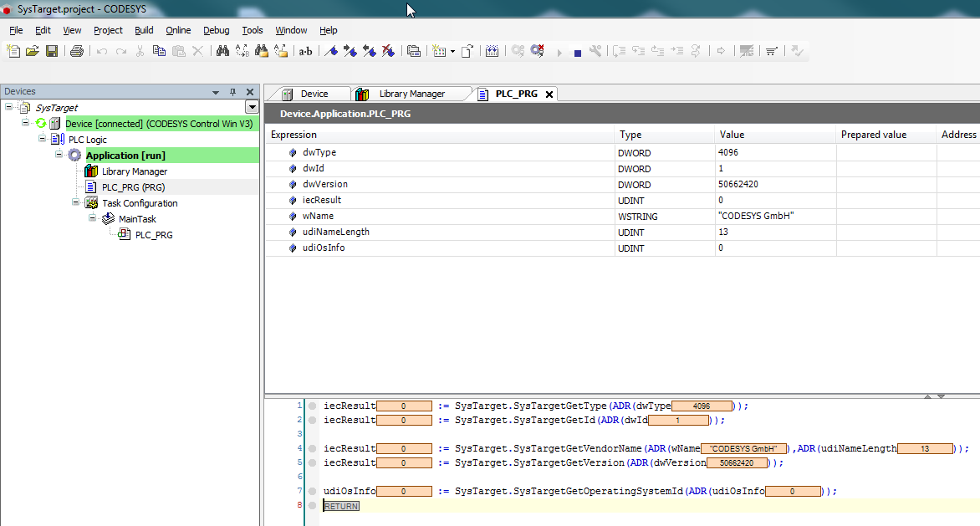Click the Print icon in toolbar
Screen dimensions: 980x526
tap(77, 51)
